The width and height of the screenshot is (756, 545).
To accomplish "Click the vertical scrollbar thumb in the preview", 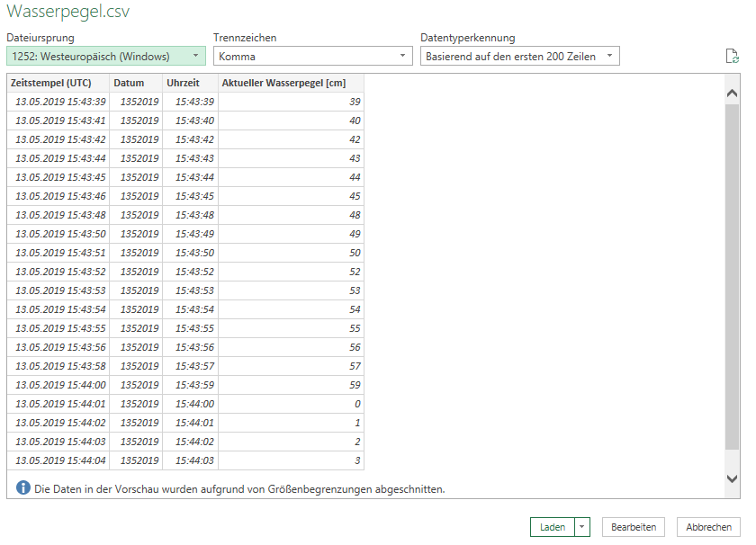I will [733, 270].
